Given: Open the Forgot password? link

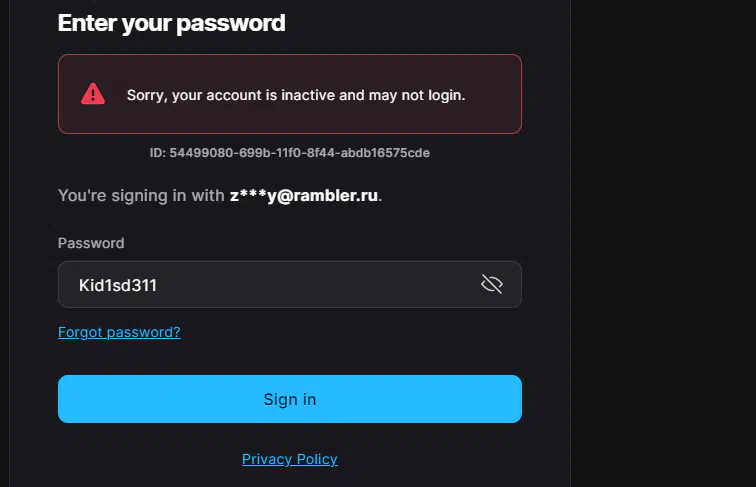Looking at the screenshot, I should (119, 332).
